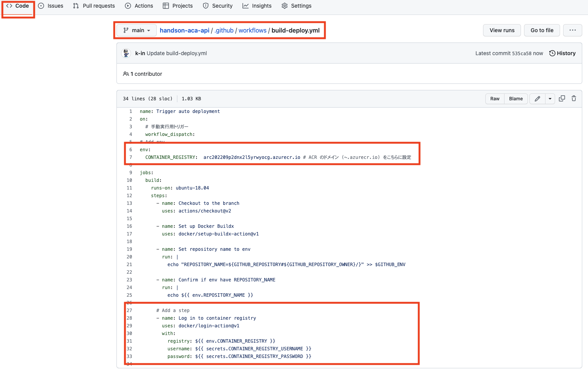View file History
The image size is (588, 371).
click(x=562, y=53)
